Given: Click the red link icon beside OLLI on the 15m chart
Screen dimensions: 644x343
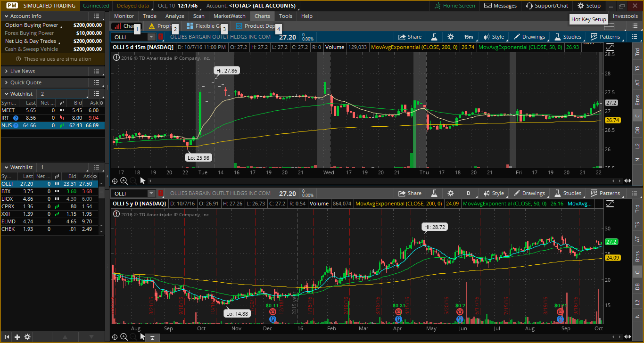Looking at the screenshot, I should click(x=161, y=37).
